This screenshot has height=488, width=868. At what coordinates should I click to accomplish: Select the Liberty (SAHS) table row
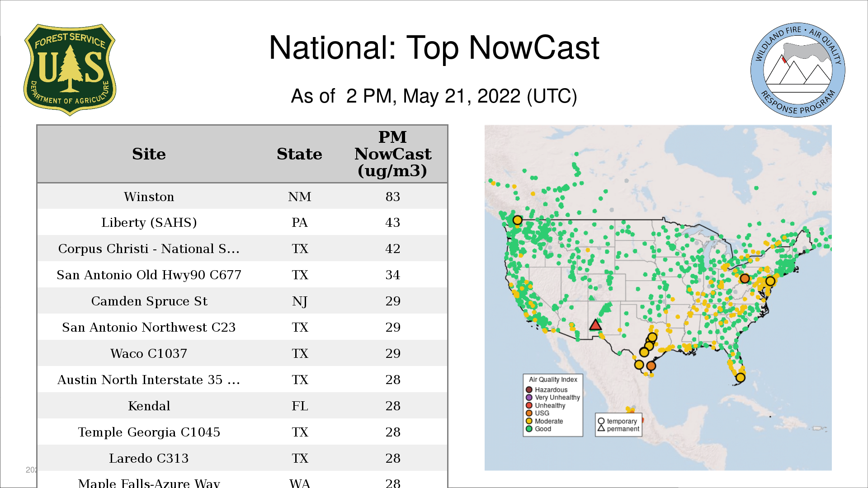149,222
